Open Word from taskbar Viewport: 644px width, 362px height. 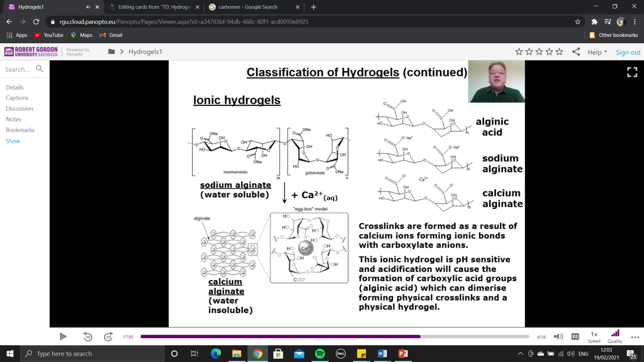click(382, 354)
